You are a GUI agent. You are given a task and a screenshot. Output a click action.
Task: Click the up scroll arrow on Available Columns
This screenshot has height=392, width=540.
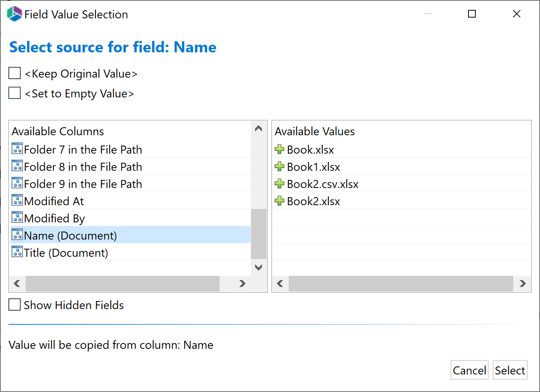[x=258, y=129]
